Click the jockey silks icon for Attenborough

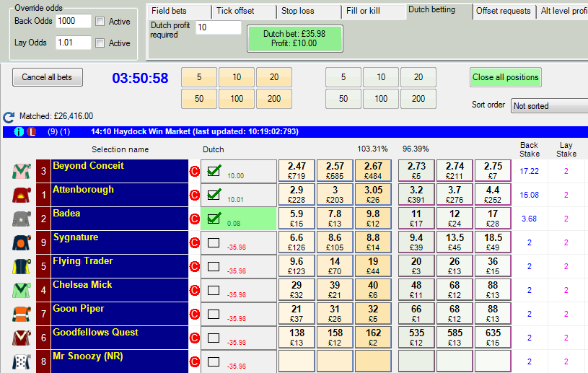21,195
